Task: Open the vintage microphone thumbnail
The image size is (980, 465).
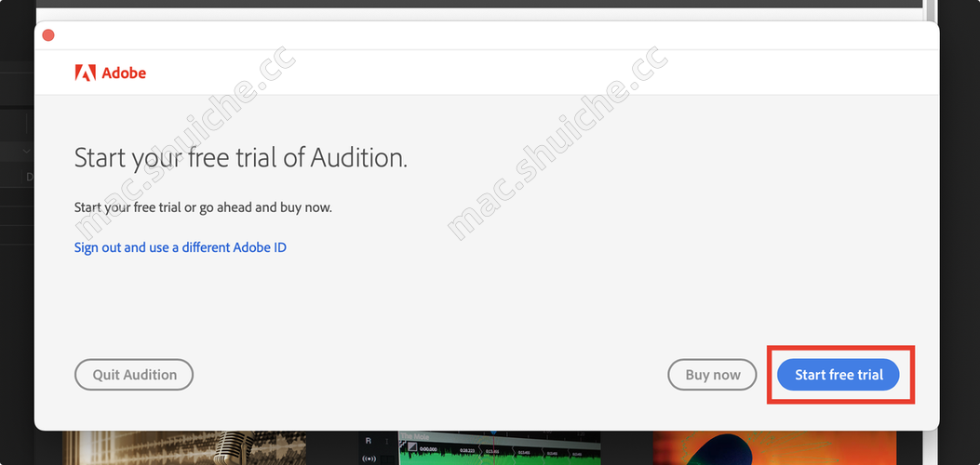Action: click(x=183, y=447)
